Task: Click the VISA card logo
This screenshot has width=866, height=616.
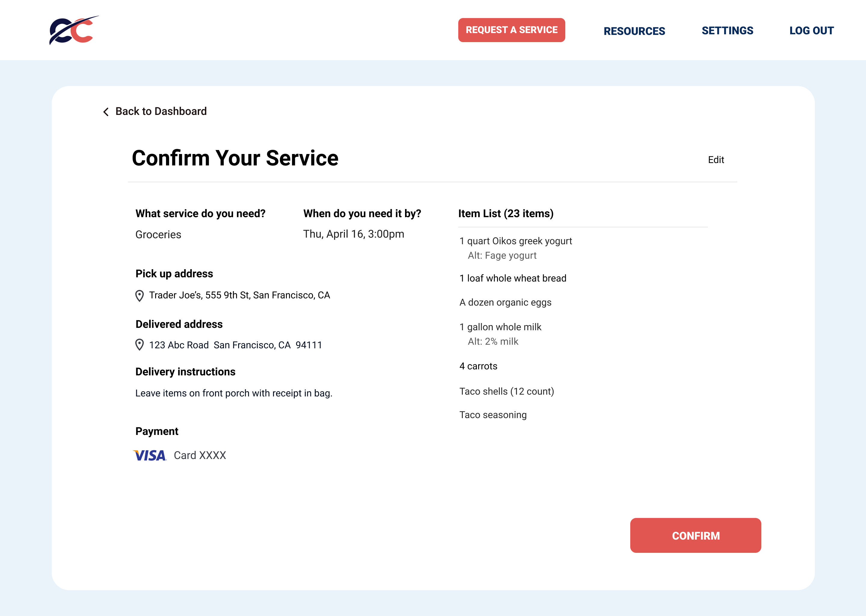Action: point(150,455)
